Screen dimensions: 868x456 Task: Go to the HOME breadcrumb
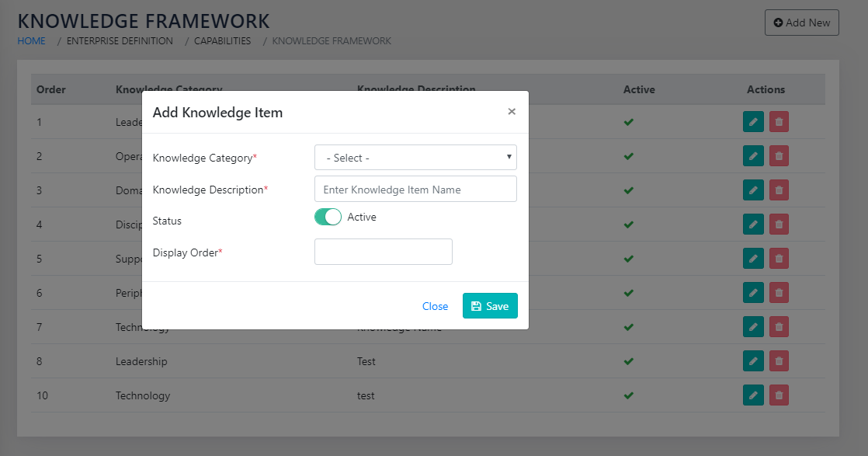pyautogui.click(x=32, y=41)
